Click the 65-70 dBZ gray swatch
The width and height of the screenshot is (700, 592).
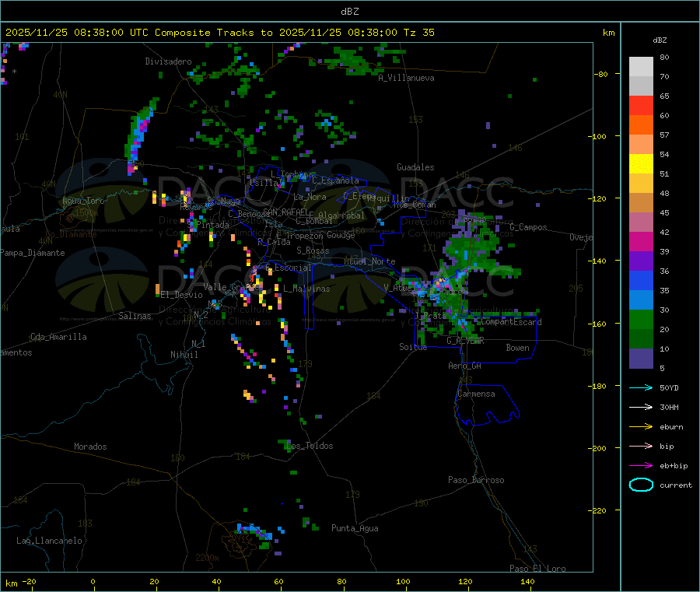coord(641,86)
